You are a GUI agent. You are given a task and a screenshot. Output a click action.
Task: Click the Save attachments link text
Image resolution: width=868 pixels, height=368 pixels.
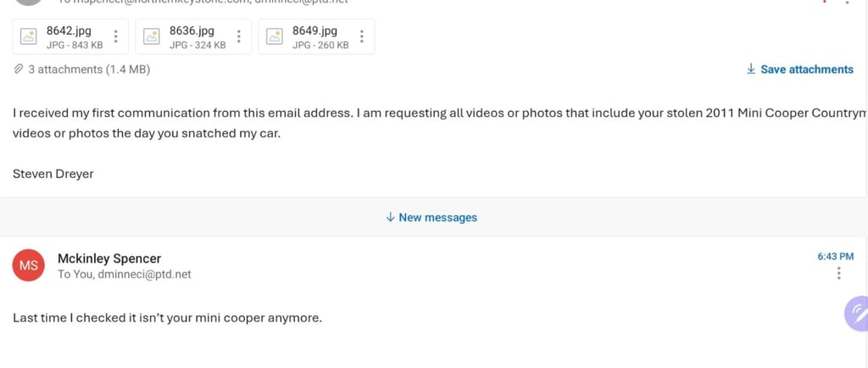point(807,70)
